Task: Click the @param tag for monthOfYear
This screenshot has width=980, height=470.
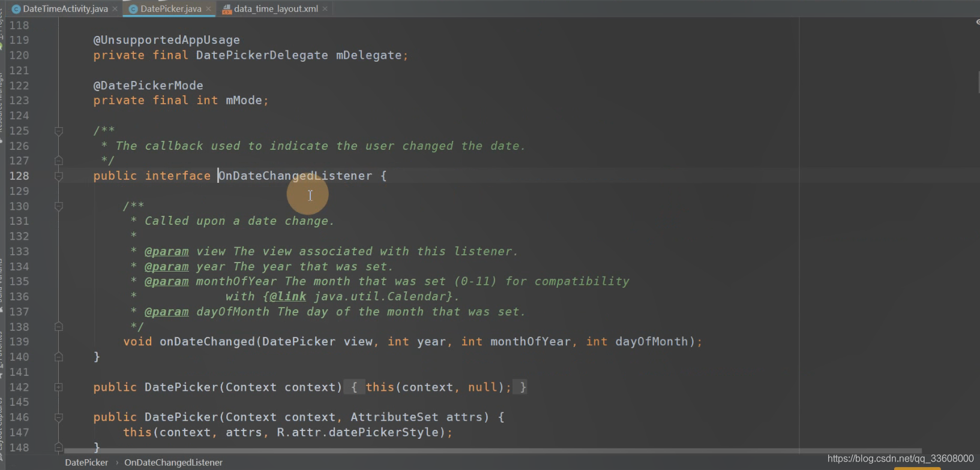Action: [166, 282]
